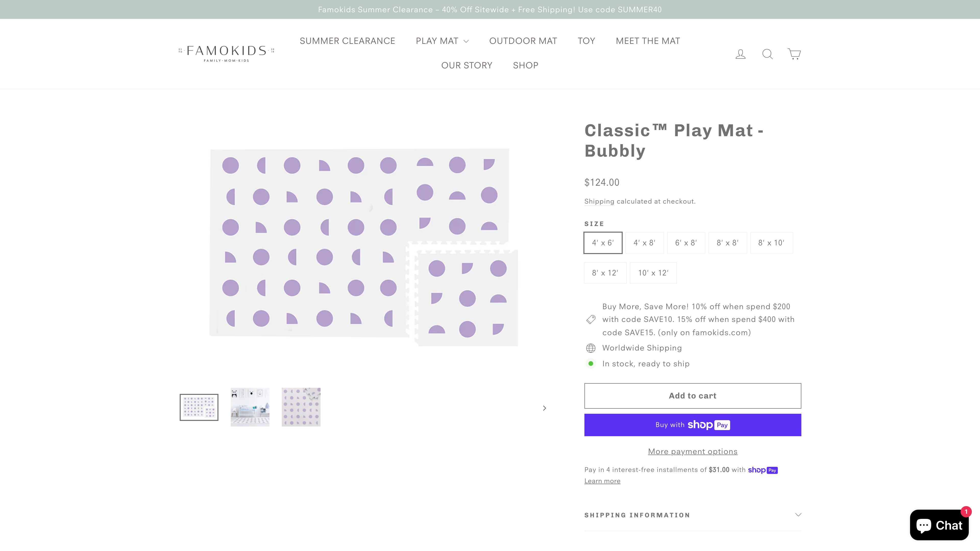Click Learn more about installments
Image resolution: width=980 pixels, height=551 pixels.
coord(602,481)
